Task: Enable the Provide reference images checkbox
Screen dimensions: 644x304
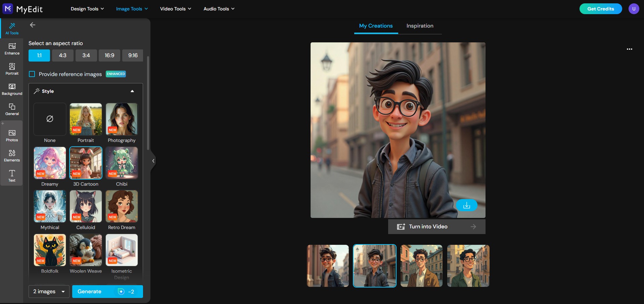Action: 32,74
